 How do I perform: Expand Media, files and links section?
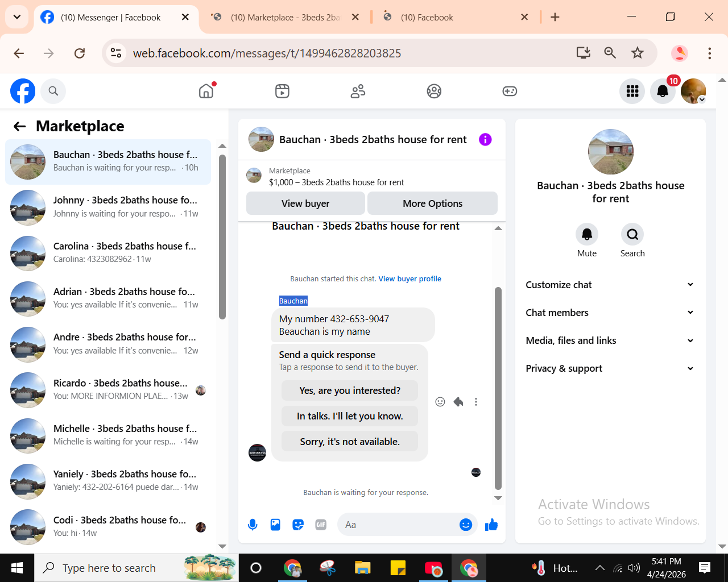(610, 340)
